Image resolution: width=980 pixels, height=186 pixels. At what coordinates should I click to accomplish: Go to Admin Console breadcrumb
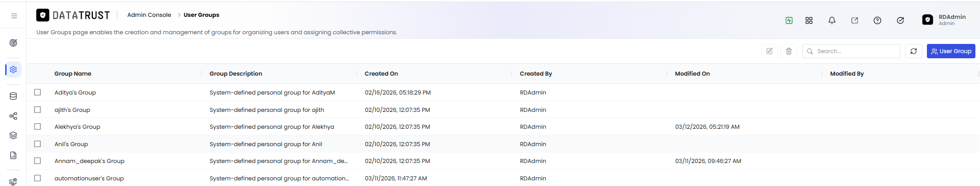pos(149,15)
